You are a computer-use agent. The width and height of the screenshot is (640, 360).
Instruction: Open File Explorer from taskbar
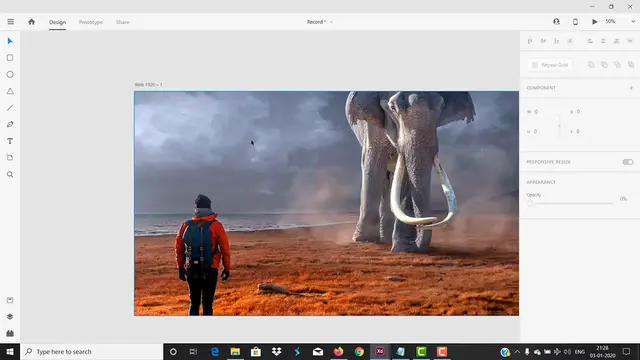[x=235, y=351]
